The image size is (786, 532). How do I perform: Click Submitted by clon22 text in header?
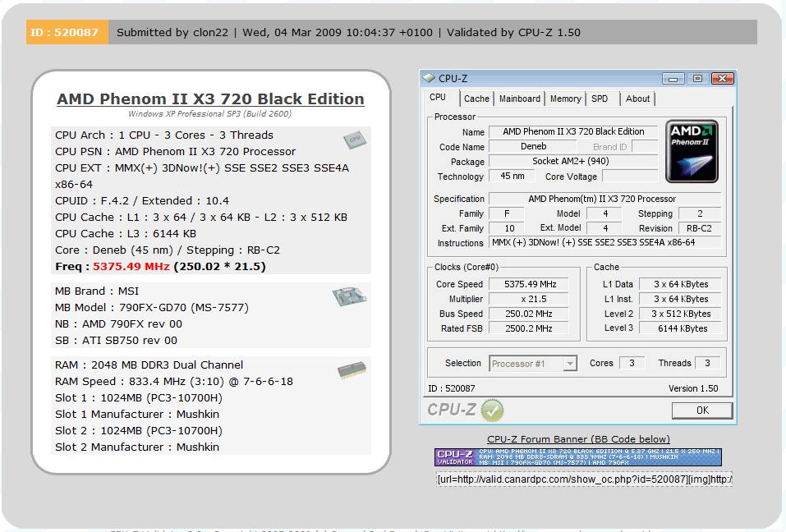point(172,33)
